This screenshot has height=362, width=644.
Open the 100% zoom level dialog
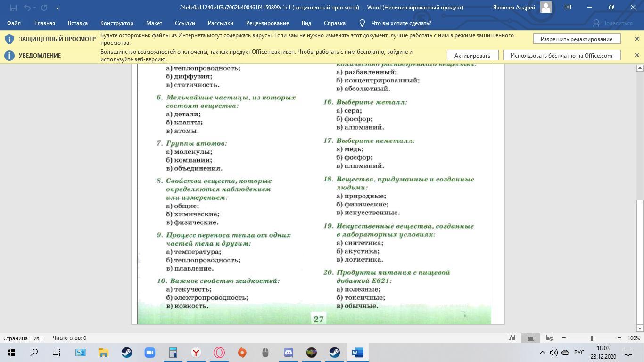(634, 337)
